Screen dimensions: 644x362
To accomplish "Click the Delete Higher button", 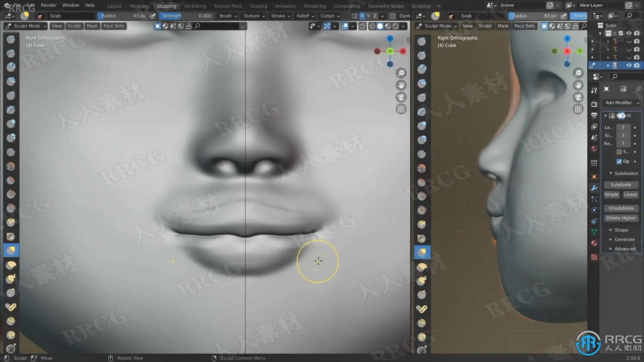I will click(x=621, y=218).
